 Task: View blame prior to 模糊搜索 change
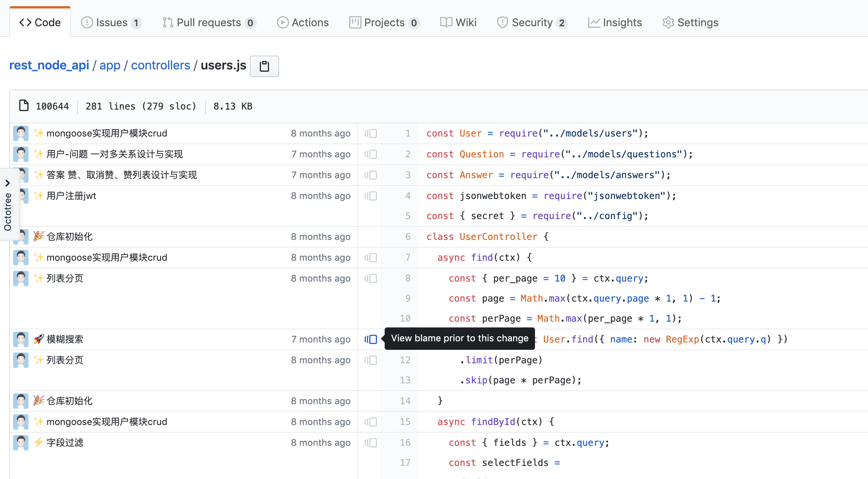coord(371,339)
